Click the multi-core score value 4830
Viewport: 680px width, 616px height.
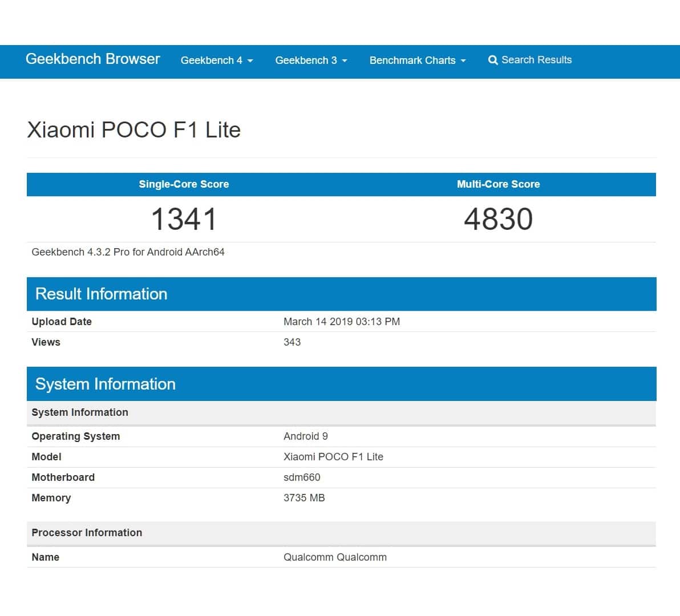click(498, 220)
